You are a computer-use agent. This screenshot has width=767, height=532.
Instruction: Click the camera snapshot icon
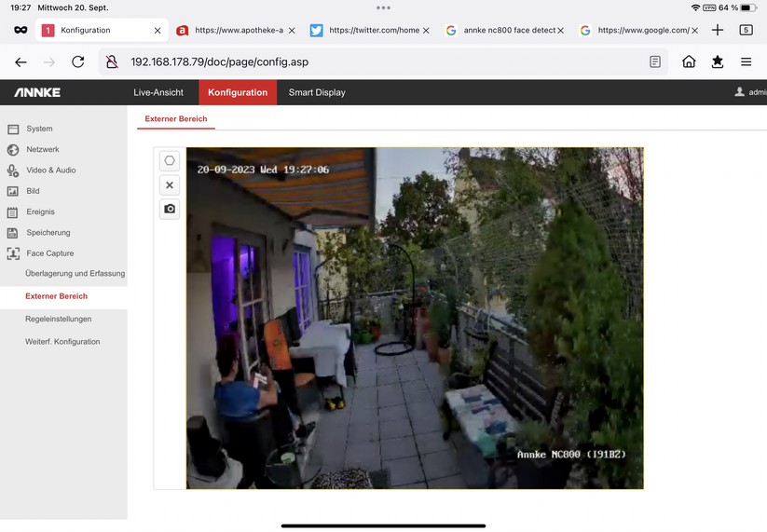pyautogui.click(x=170, y=209)
